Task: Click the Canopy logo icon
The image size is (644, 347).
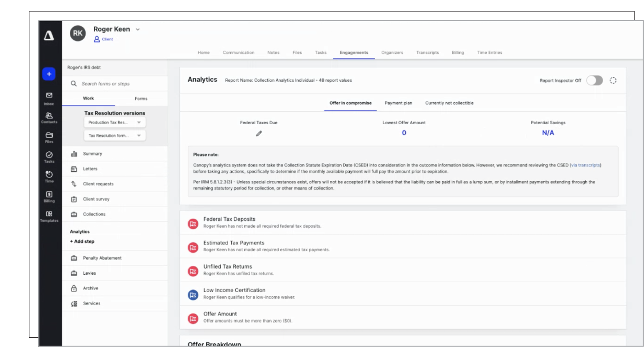Action: point(49,36)
